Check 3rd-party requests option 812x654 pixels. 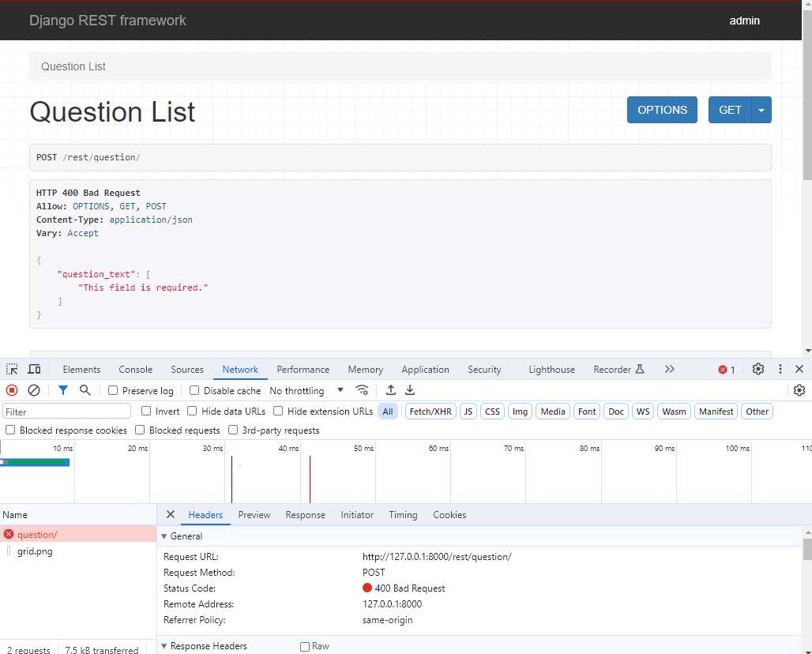coord(233,430)
